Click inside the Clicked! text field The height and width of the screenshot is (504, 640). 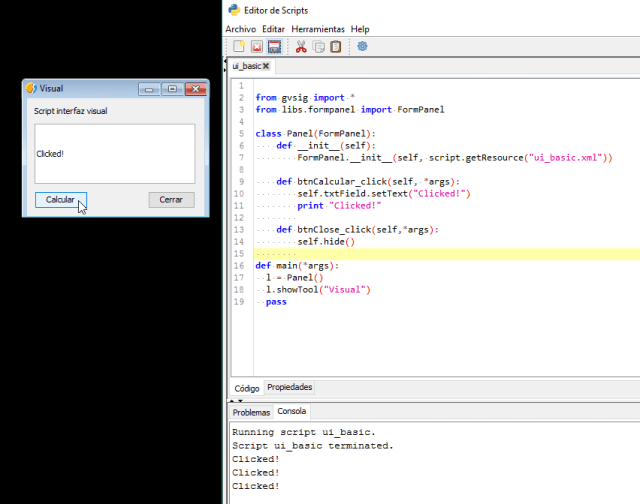(114, 153)
